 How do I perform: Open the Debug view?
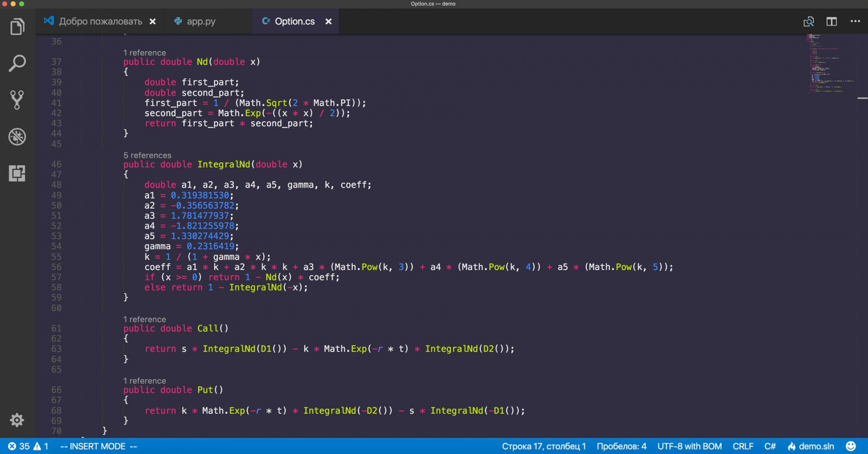[x=17, y=137]
